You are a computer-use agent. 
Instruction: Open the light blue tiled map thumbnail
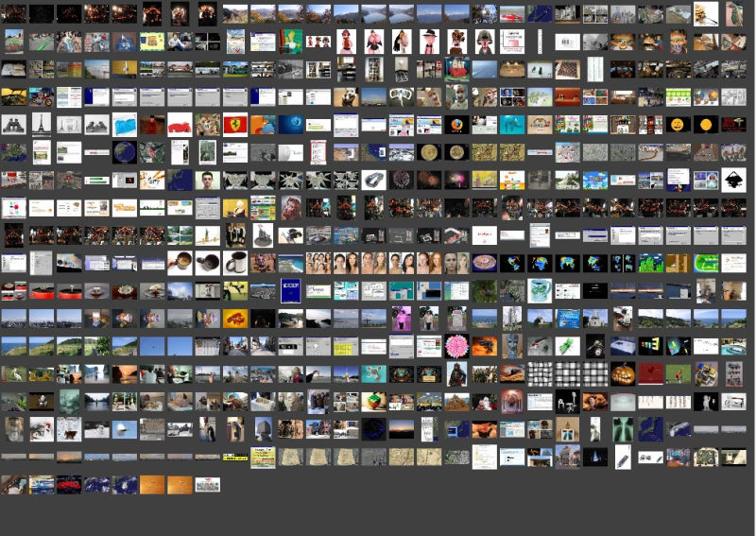[x=125, y=125]
